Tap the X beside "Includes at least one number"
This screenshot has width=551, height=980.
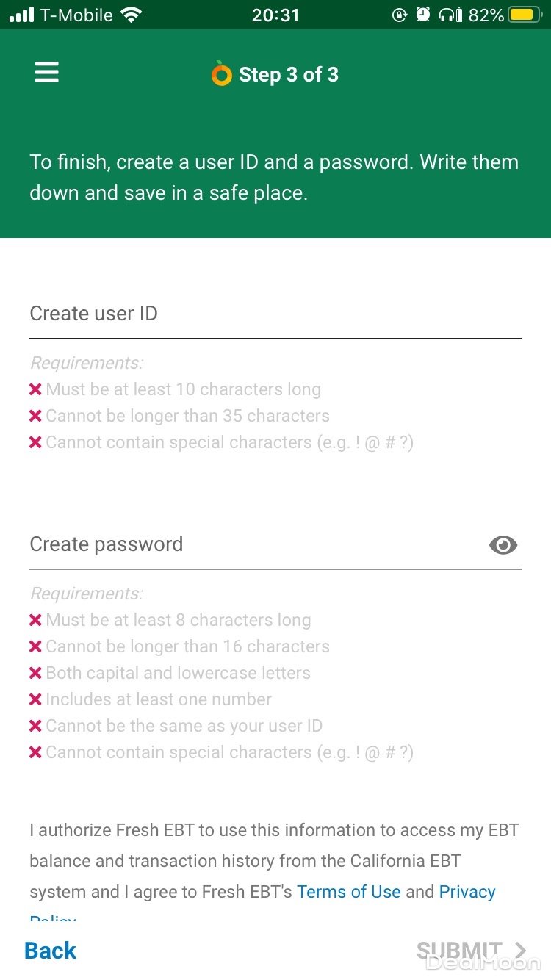35,699
